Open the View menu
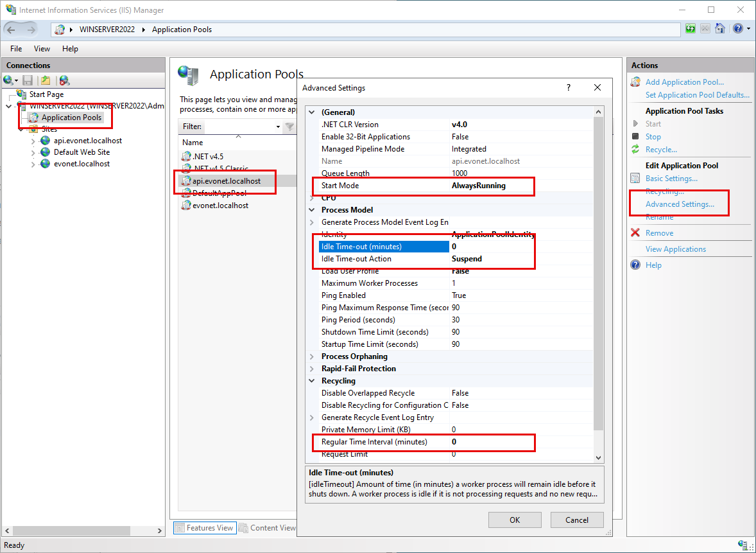 pyautogui.click(x=42, y=49)
